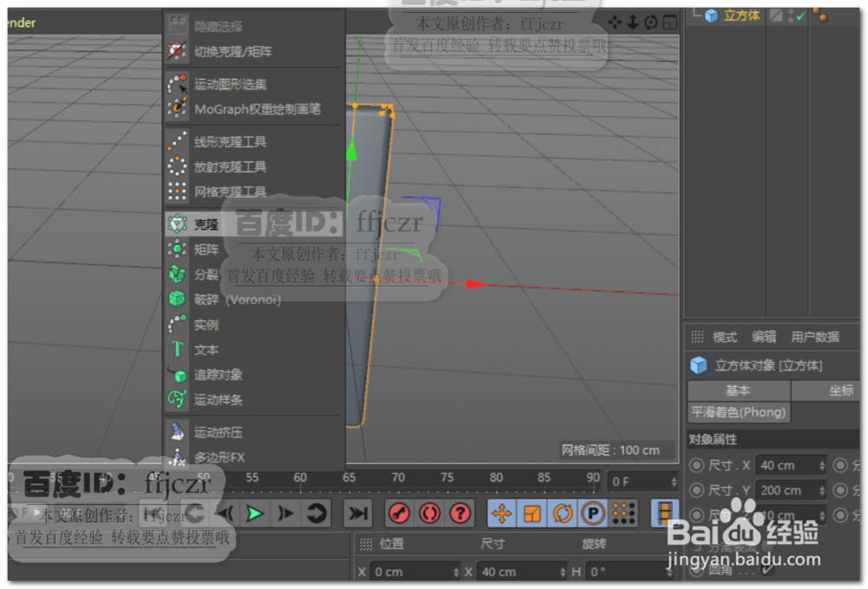The image size is (868, 589).
Task: Click the red key record position icon
Action: pyautogui.click(x=398, y=514)
